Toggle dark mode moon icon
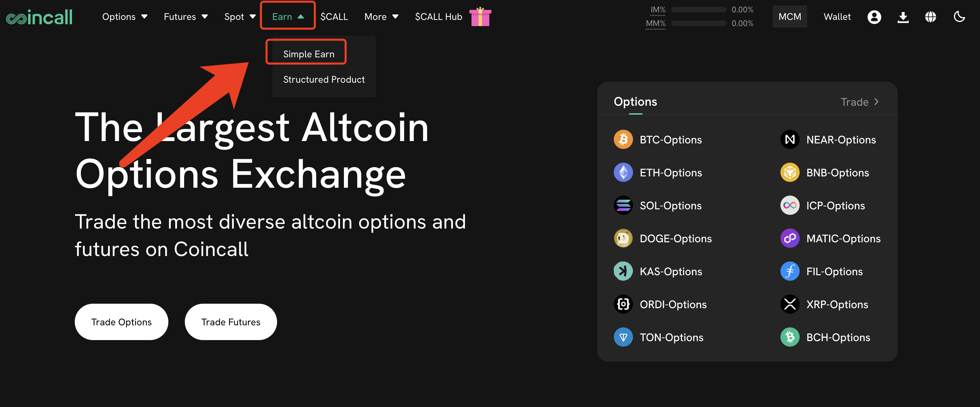 959,17
